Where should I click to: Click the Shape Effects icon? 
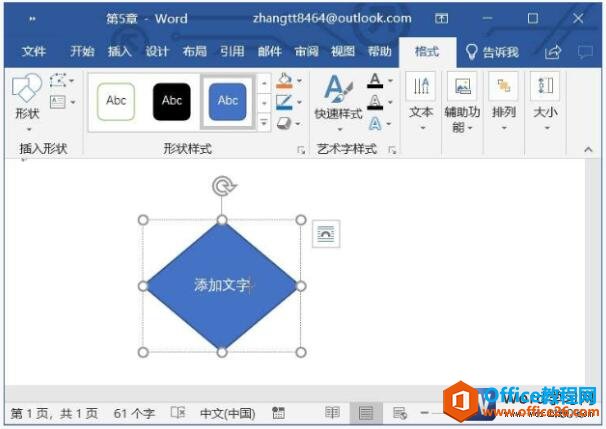click(x=284, y=123)
